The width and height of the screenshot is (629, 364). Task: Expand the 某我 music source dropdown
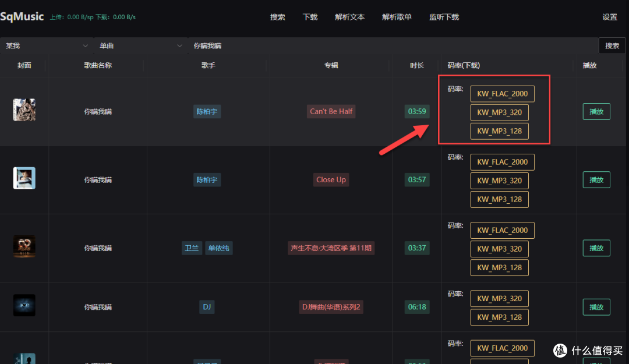(x=47, y=45)
